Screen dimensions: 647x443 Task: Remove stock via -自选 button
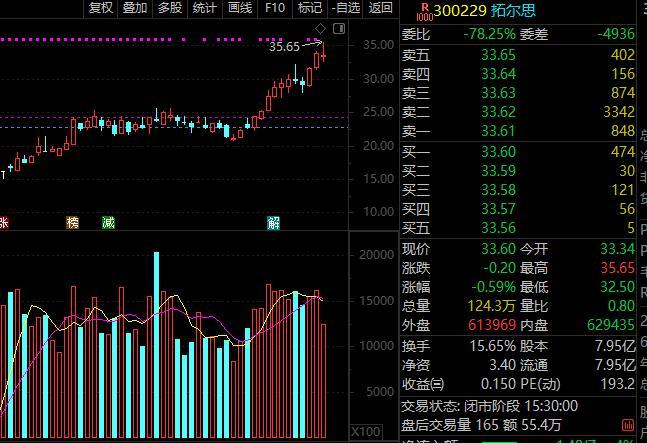(x=346, y=8)
